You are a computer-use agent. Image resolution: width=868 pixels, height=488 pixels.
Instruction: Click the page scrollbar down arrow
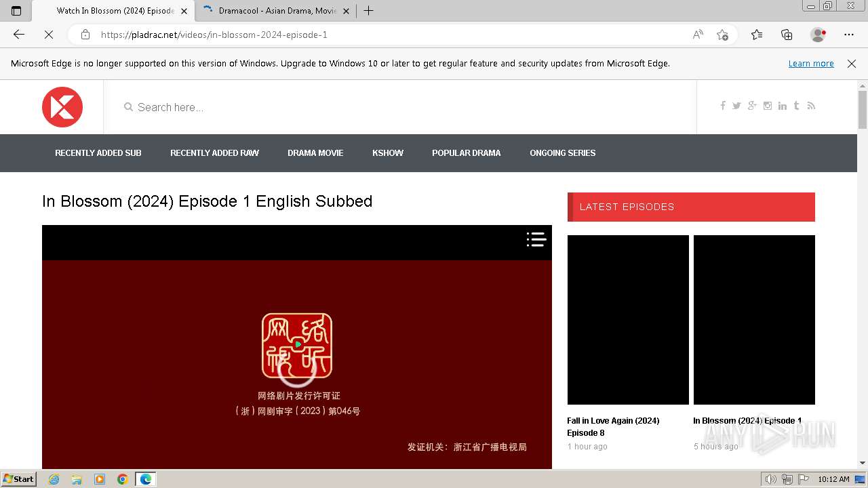pyautogui.click(x=863, y=463)
